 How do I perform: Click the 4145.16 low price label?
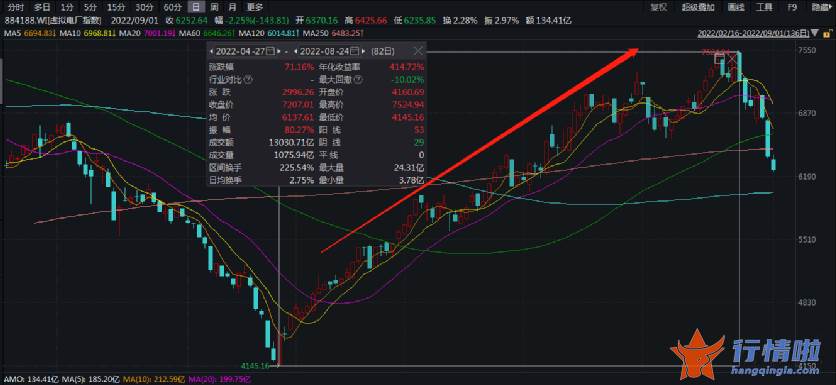click(254, 366)
